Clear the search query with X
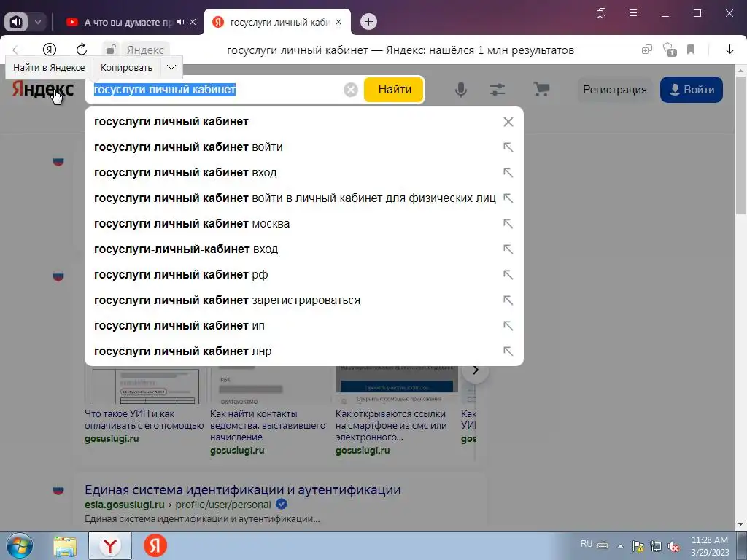The width and height of the screenshot is (747, 560). (x=351, y=90)
